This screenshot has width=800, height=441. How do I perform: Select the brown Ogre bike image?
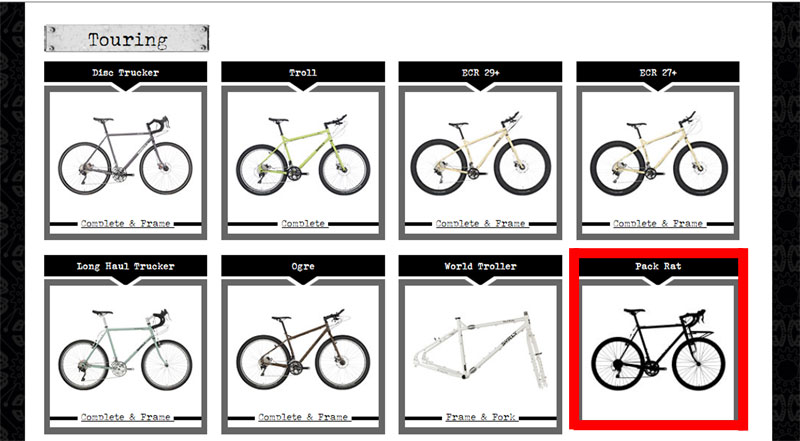pyautogui.click(x=303, y=350)
